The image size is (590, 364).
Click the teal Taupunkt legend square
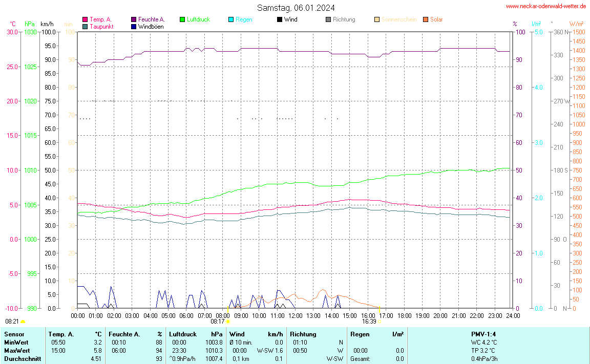85,27
